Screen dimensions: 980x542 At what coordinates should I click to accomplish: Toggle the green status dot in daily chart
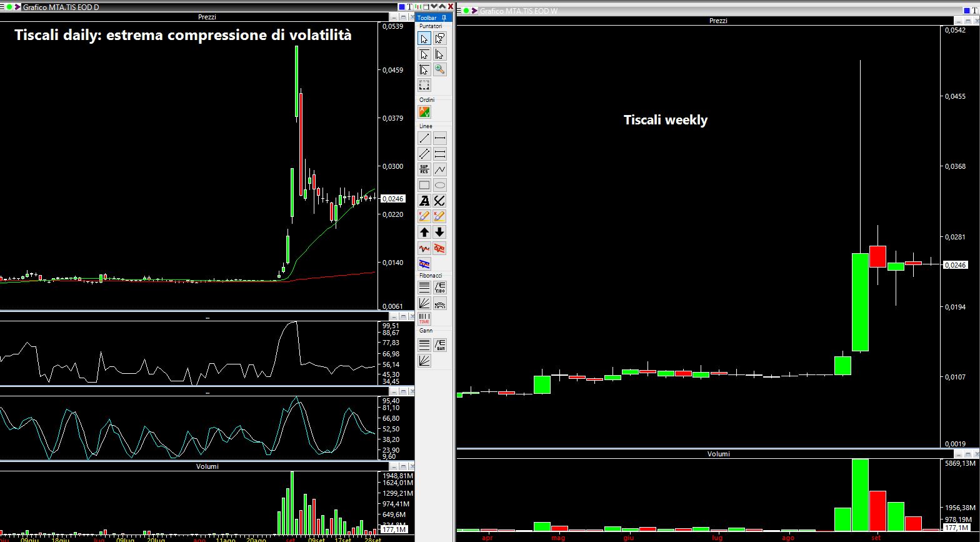9,7
